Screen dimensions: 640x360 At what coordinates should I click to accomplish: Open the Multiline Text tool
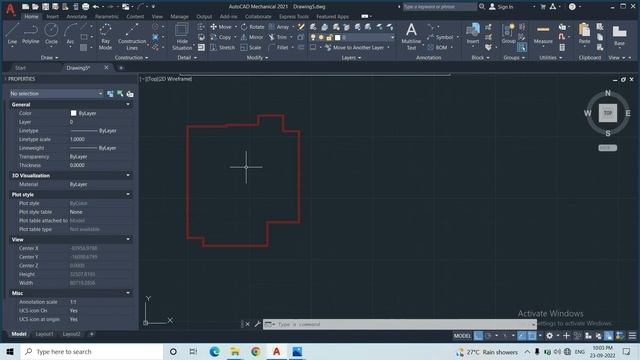411,36
